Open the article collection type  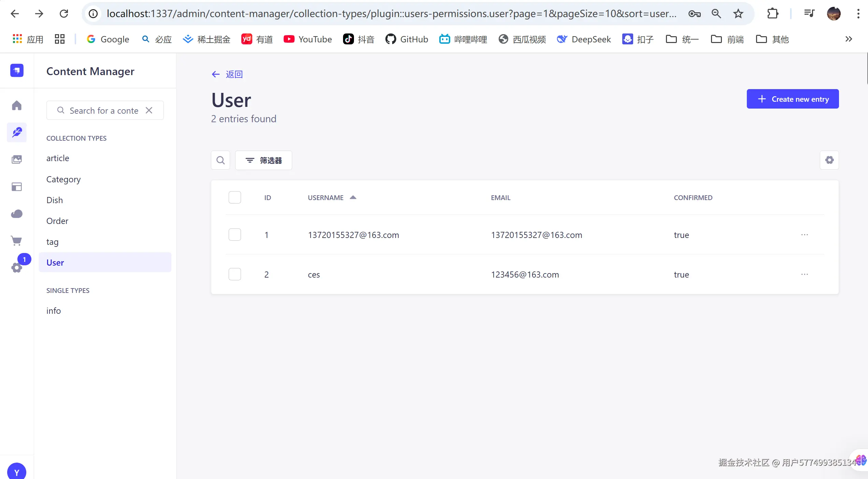point(58,158)
